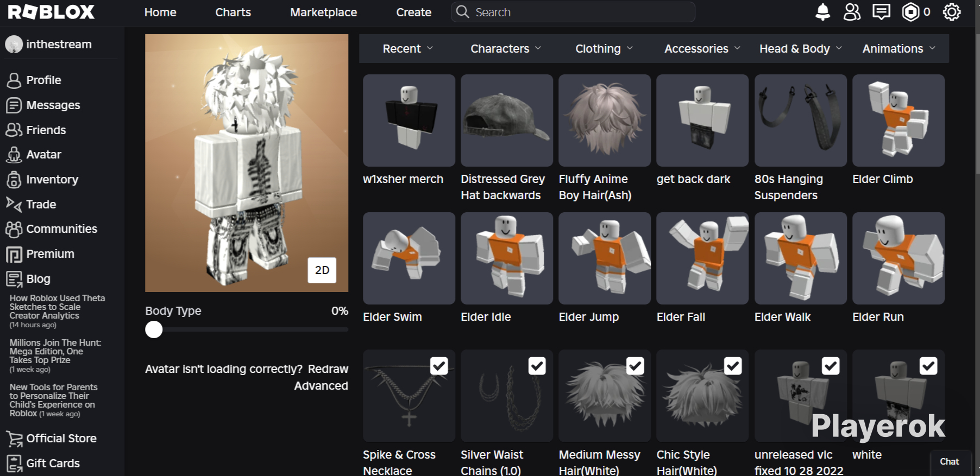The width and height of the screenshot is (980, 476).
Task: Open the Premium icon in sidebar
Action: (x=14, y=254)
